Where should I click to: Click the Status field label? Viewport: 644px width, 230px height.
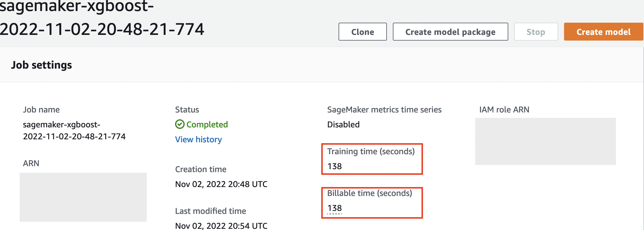click(x=187, y=109)
